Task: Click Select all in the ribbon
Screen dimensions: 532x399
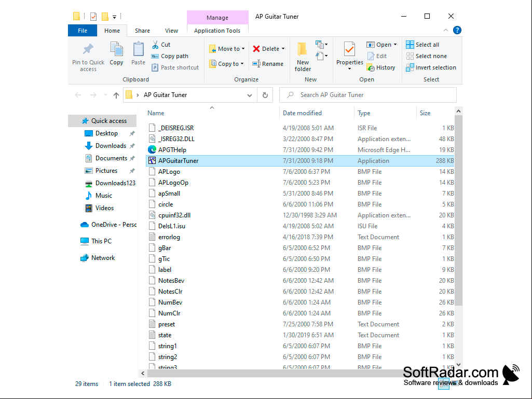Action: tap(422, 45)
